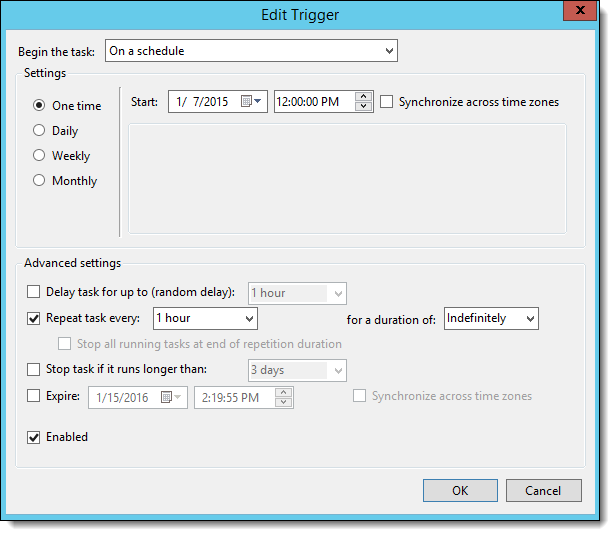Close the Edit Trigger dialog
Image resolution: width=615 pixels, height=536 pixels.
[576, 12]
